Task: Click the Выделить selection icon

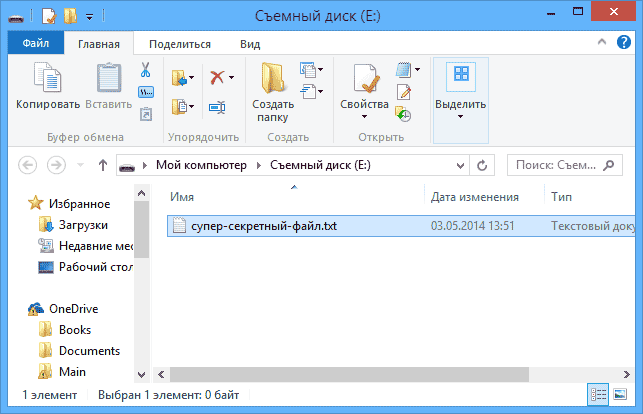Action: tap(461, 76)
